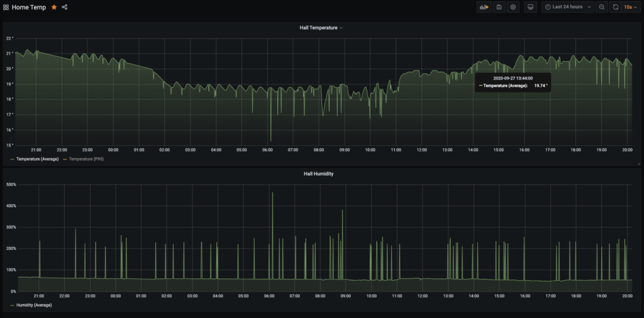Click the 100% label on humidity axis

[x=11, y=270]
